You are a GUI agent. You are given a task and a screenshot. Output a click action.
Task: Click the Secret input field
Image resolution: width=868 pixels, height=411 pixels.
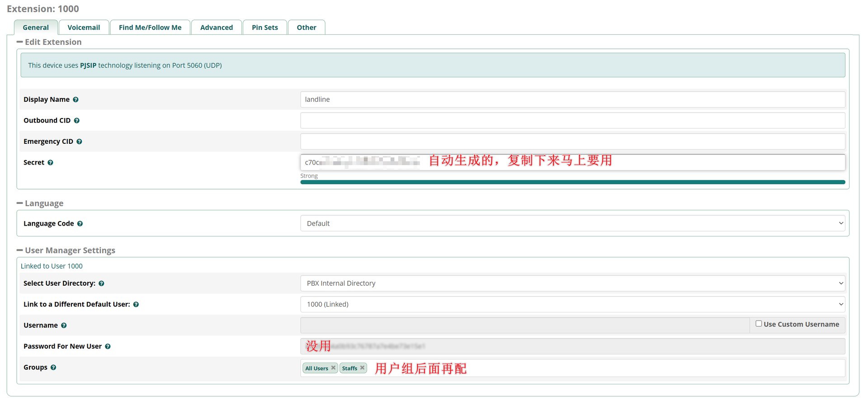click(x=572, y=162)
